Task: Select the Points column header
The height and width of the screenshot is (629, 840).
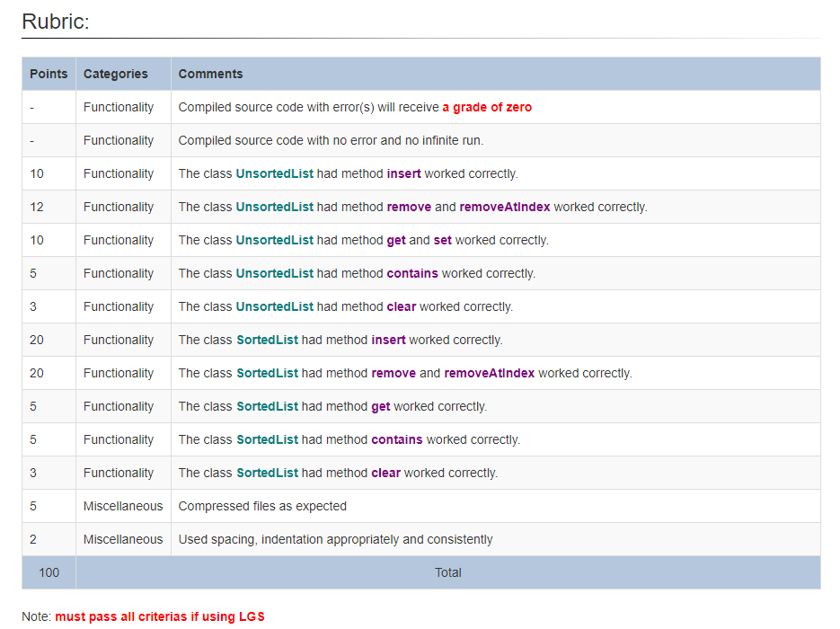Action: [x=48, y=74]
